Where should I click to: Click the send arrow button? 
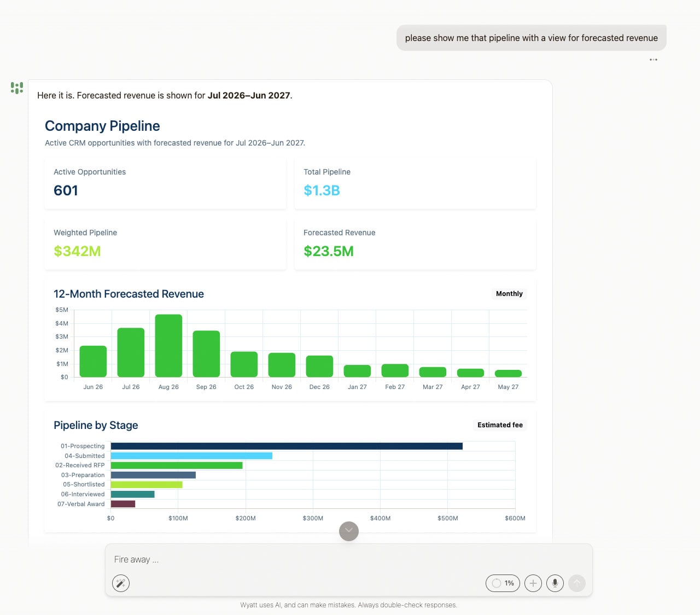(x=577, y=583)
